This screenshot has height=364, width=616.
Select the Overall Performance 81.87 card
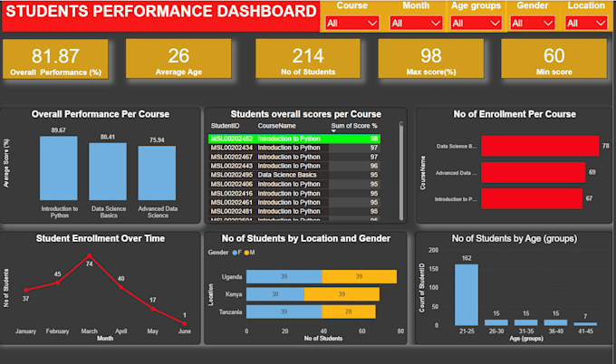(55, 59)
